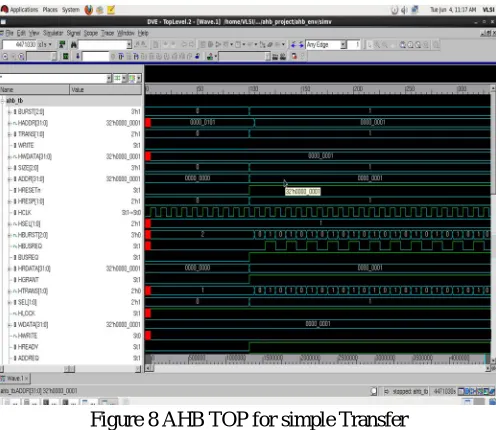The height and width of the screenshot is (430, 496).
Task: Open the search text combo box dropdown arrow
Action: click(x=129, y=45)
